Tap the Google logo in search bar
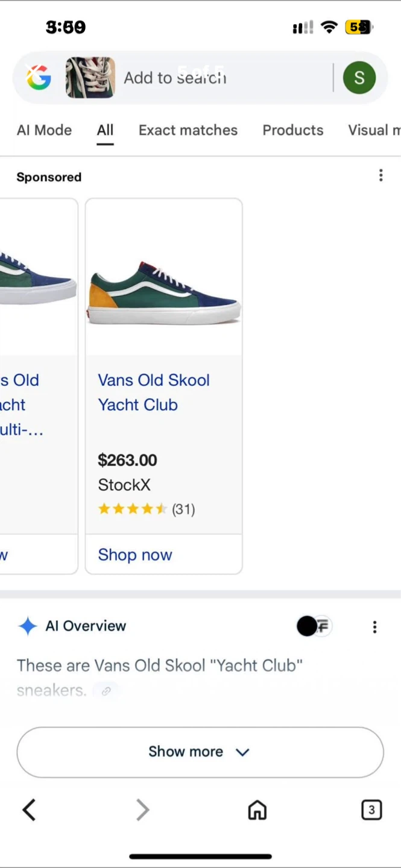401x868 pixels. 38,78
